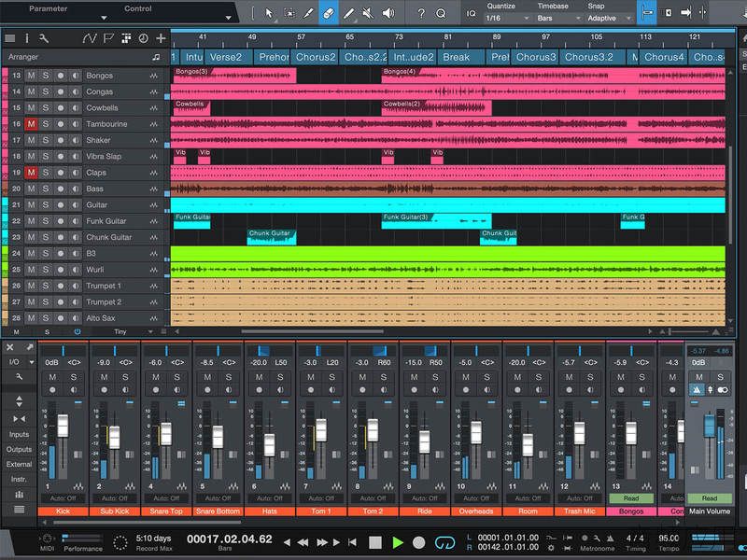This screenshot has width=747, height=560.
Task: Select the Arrow tool in the toolbar
Action: point(270,13)
